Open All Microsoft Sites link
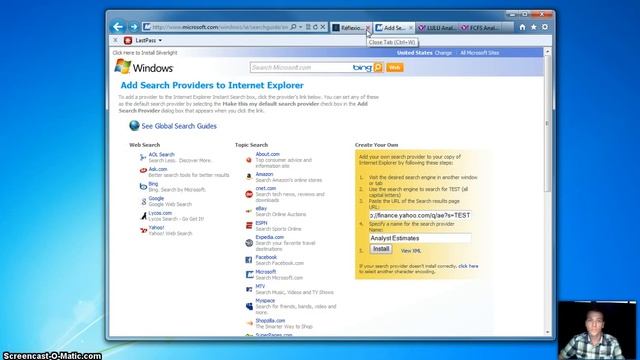Image resolution: width=640 pixels, height=360 pixels. pos(480,53)
